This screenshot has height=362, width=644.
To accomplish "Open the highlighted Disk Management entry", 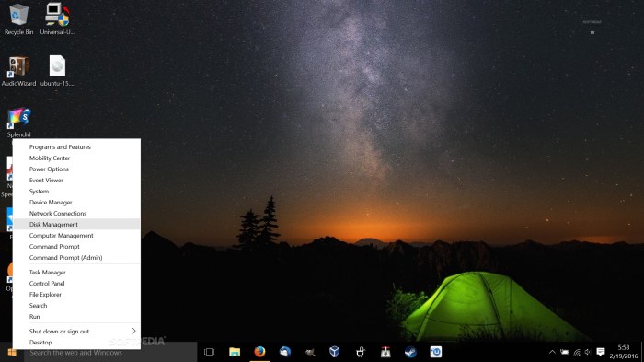I will [76, 224].
